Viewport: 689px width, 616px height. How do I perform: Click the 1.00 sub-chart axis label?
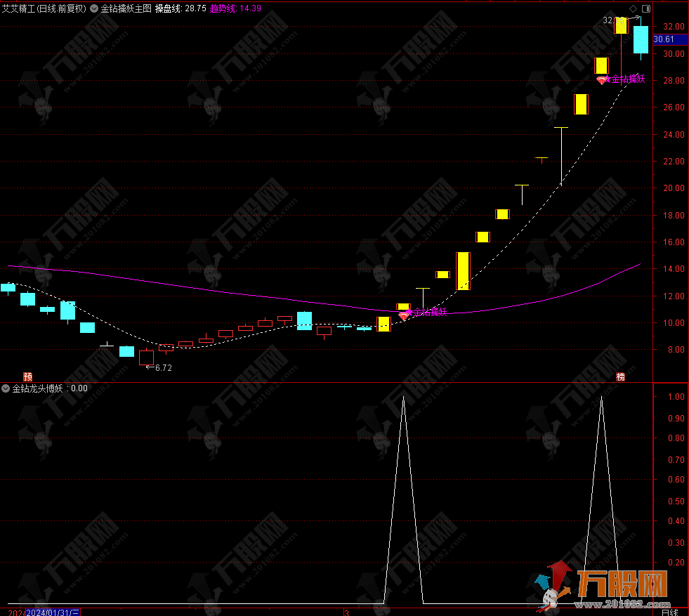(x=676, y=396)
